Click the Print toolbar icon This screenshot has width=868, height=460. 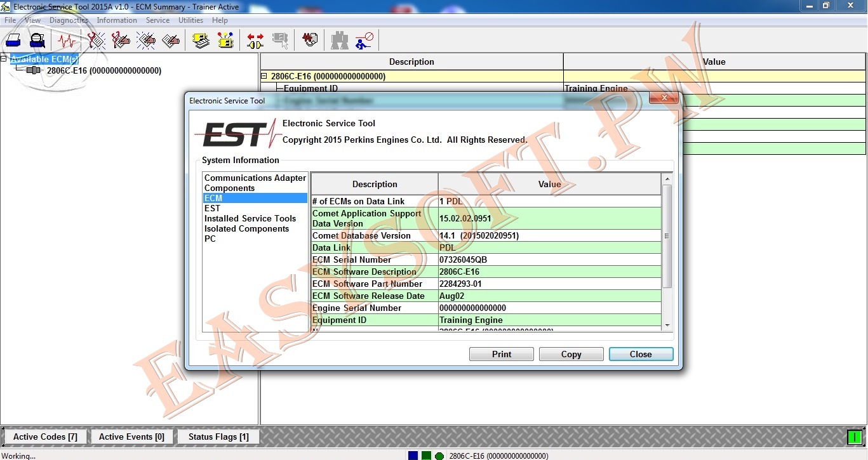[13, 41]
